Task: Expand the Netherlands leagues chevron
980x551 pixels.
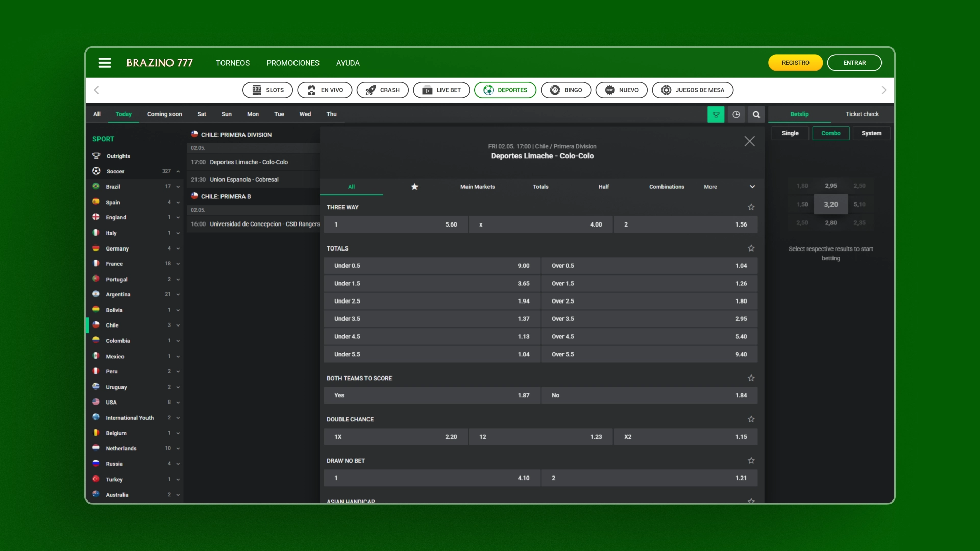Action: [x=178, y=449]
